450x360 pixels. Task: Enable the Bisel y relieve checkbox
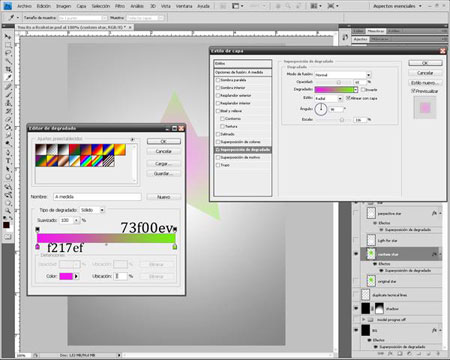click(x=218, y=111)
